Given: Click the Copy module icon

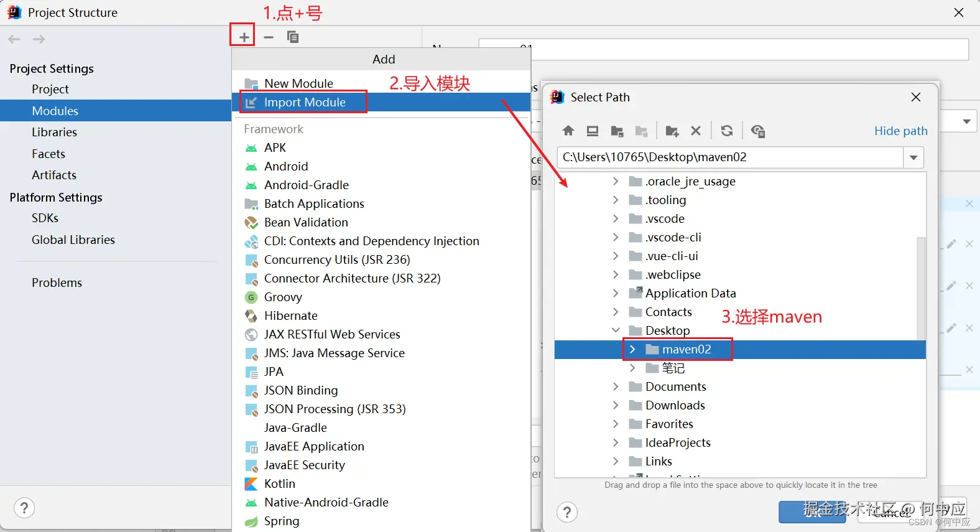Looking at the screenshot, I should (x=293, y=37).
